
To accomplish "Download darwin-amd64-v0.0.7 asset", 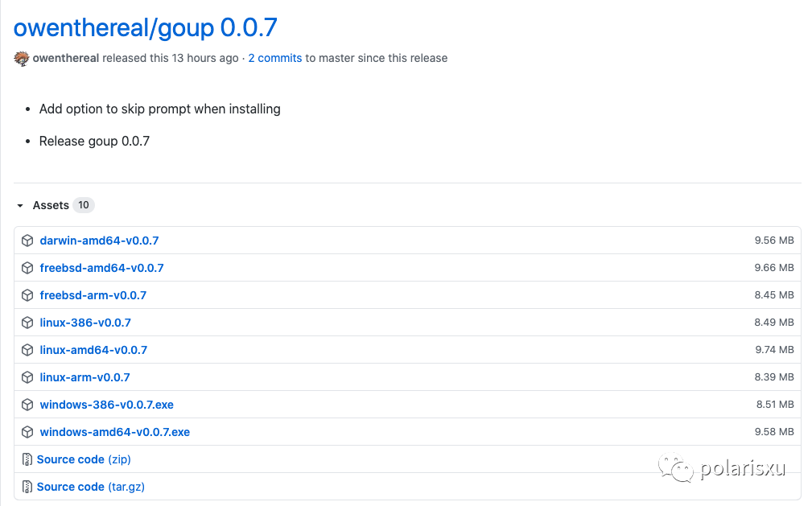I will 100,241.
